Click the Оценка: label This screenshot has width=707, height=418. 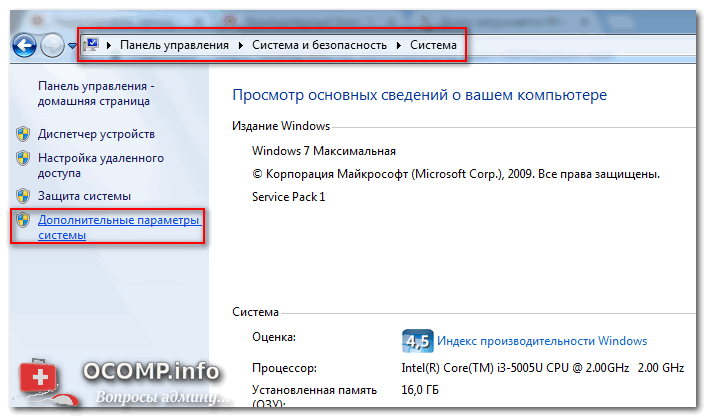[x=274, y=337]
